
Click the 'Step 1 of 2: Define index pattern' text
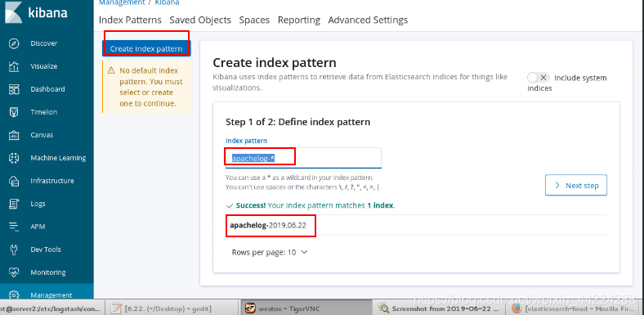pyautogui.click(x=297, y=122)
